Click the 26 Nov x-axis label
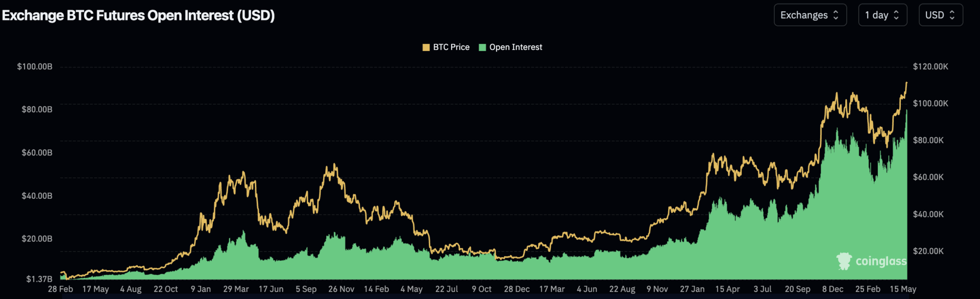 click(341, 289)
